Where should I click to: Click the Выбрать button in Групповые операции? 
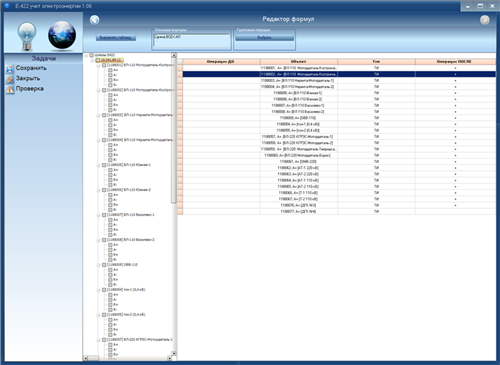point(265,38)
